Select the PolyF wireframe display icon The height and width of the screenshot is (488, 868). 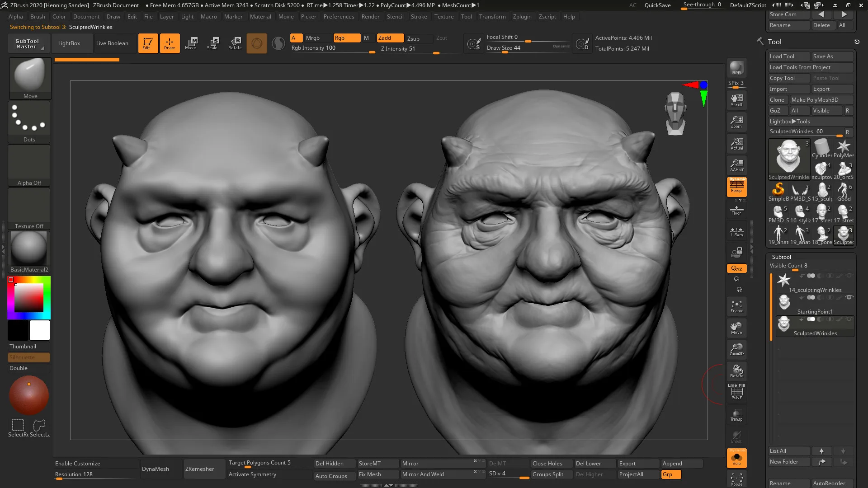[736, 391]
